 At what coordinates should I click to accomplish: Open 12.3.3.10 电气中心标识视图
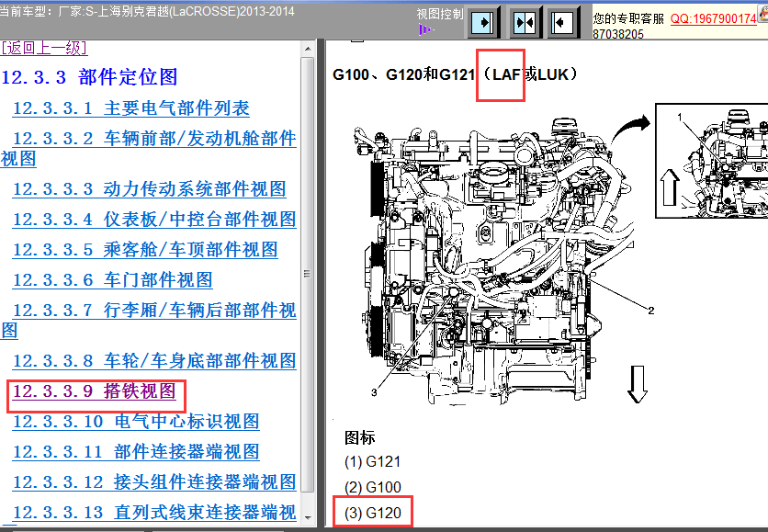pyautogui.click(x=136, y=422)
